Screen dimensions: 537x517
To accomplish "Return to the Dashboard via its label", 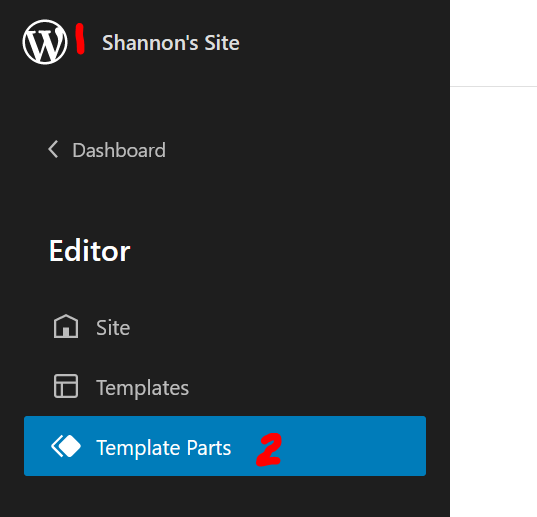I will (x=119, y=150).
